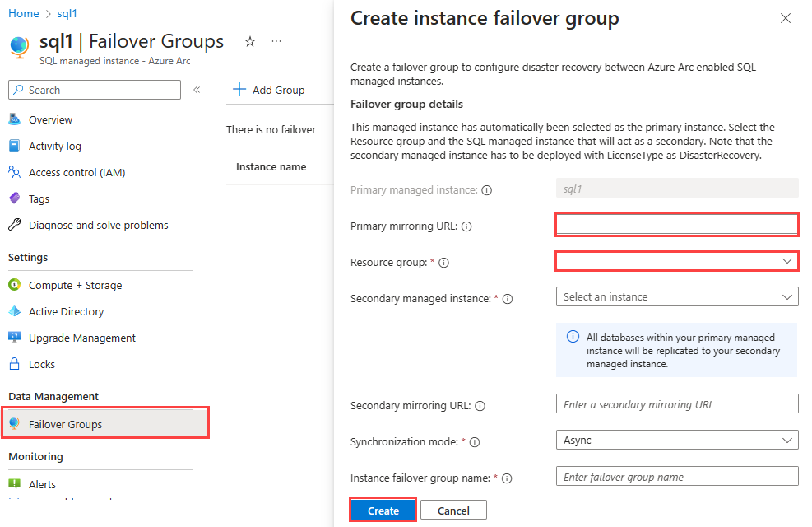Type in the Instance failover group name field

pyautogui.click(x=676, y=476)
